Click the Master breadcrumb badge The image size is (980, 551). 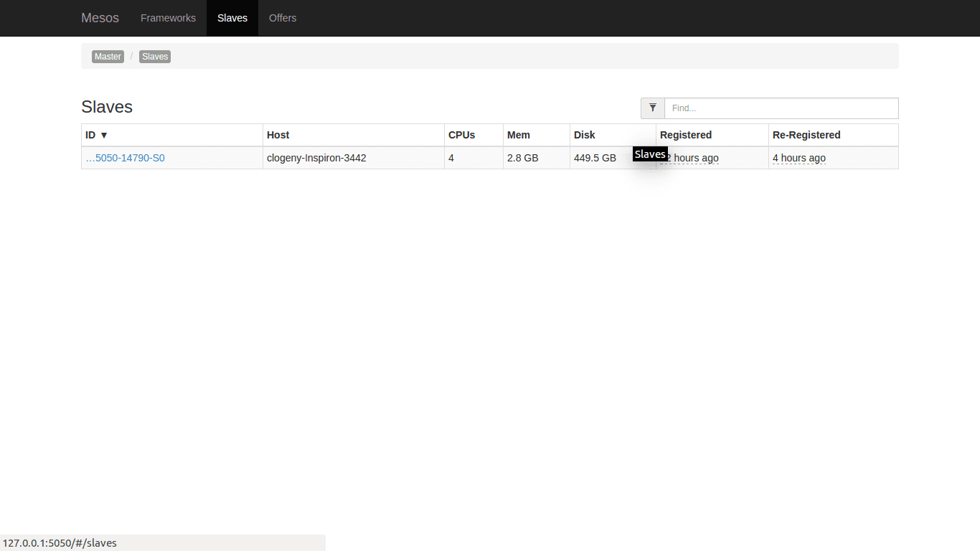[x=108, y=57]
